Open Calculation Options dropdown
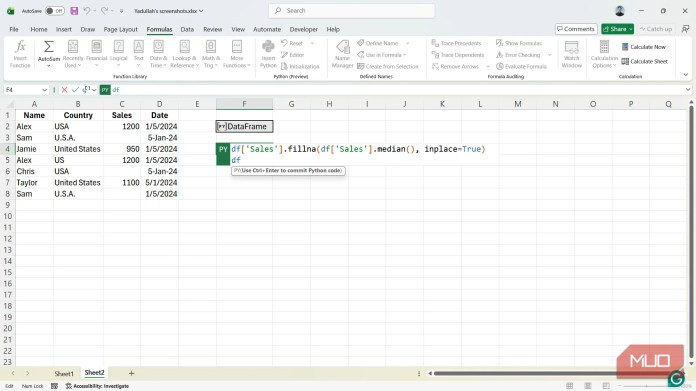The width and height of the screenshot is (696, 391). (x=604, y=54)
